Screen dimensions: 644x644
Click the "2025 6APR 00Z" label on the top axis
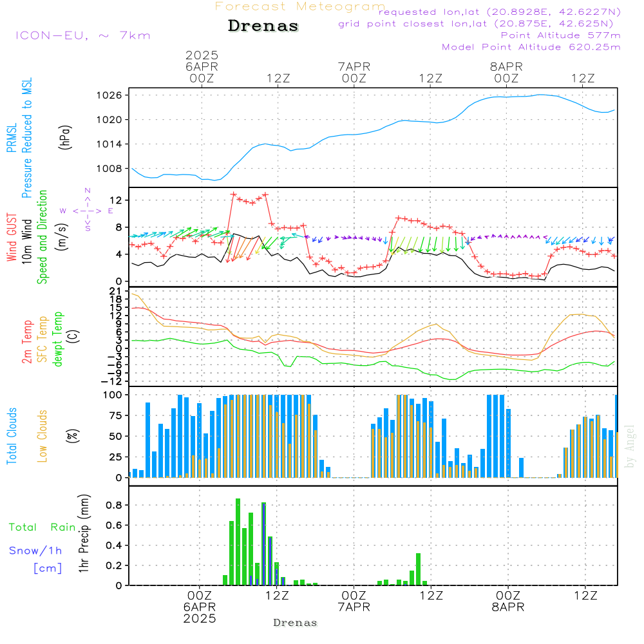coord(202,66)
